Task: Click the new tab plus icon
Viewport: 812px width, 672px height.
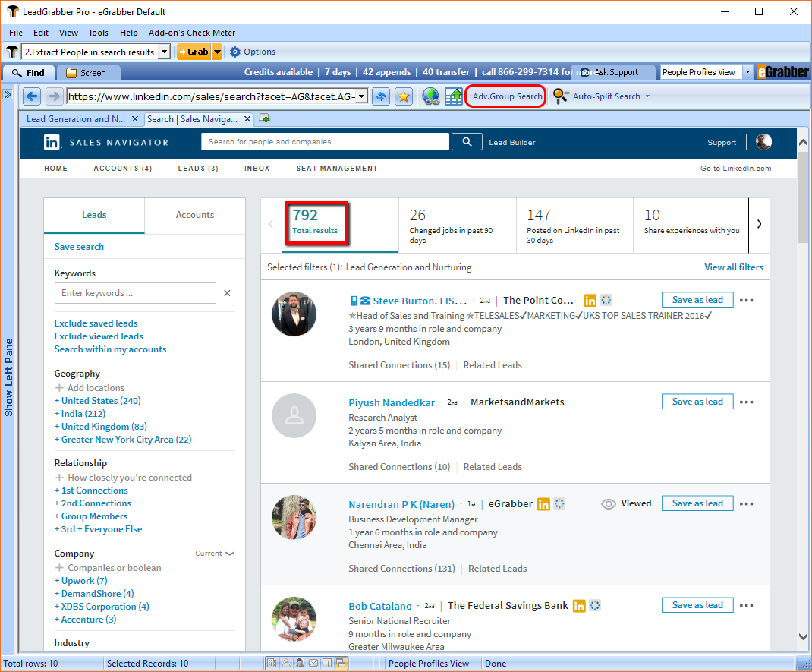Action: point(265,118)
